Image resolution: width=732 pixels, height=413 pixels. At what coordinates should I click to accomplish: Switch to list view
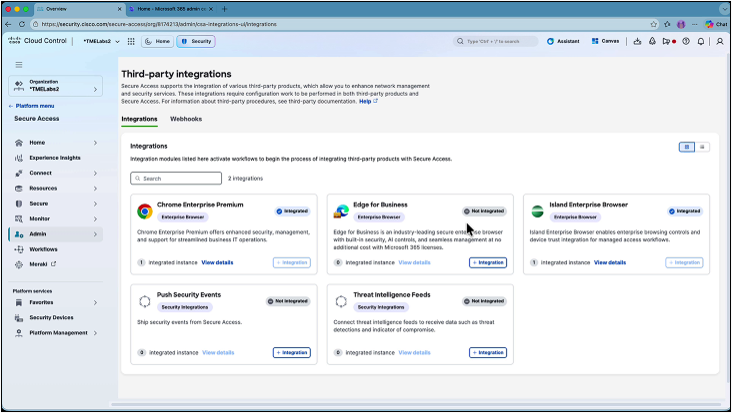coord(702,147)
